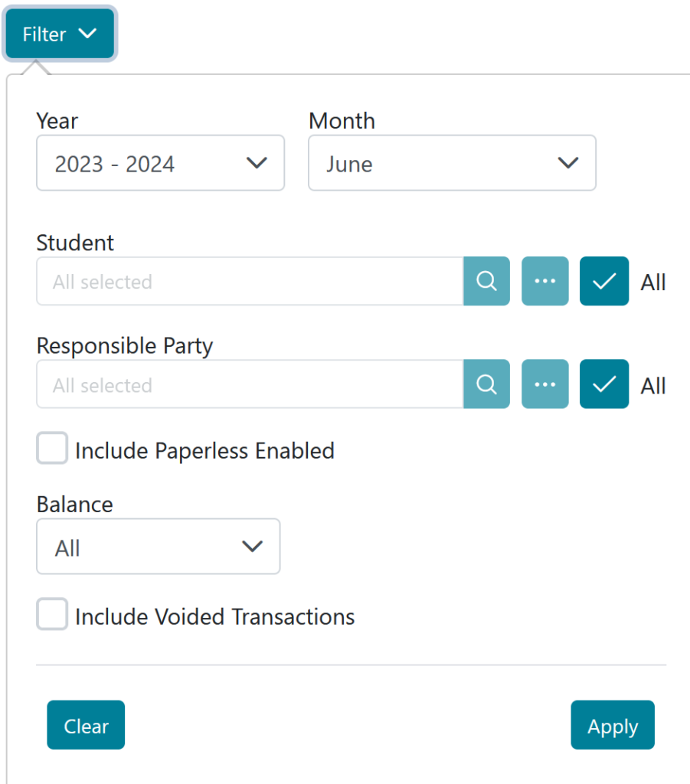
Task: Open the ellipsis options next to Student field
Action: coord(544,281)
